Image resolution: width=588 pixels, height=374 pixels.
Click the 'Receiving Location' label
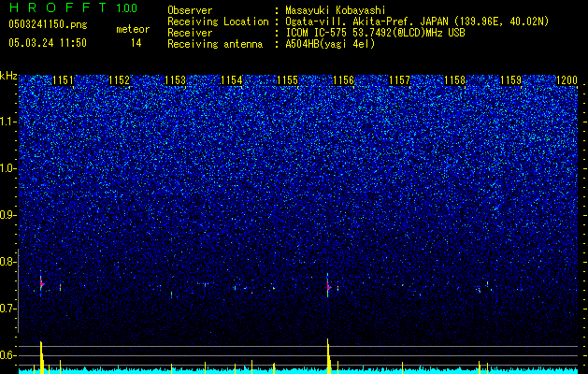click(218, 22)
